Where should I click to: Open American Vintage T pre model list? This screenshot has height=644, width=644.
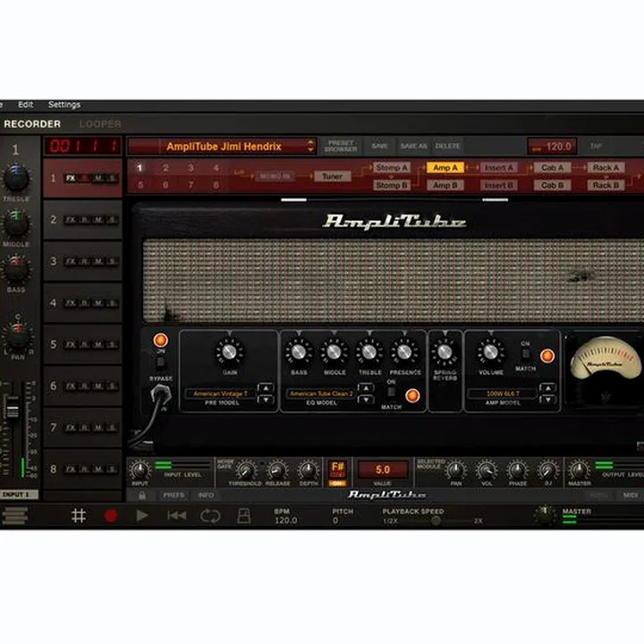[x=221, y=394]
